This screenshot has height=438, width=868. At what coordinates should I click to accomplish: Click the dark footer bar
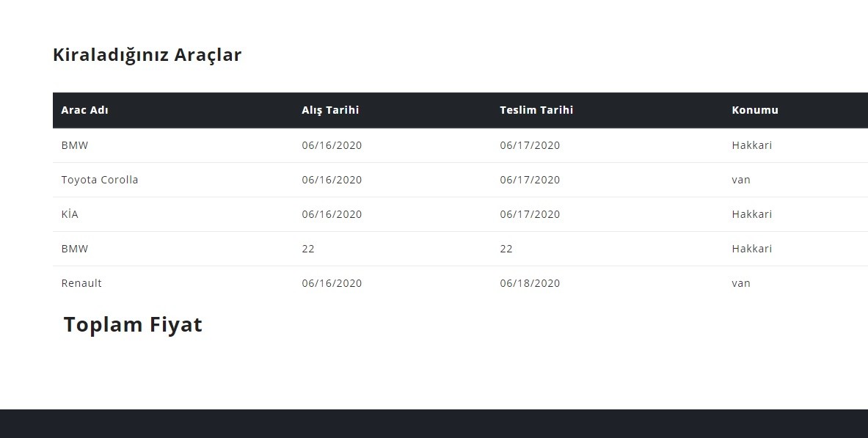[x=434, y=423]
